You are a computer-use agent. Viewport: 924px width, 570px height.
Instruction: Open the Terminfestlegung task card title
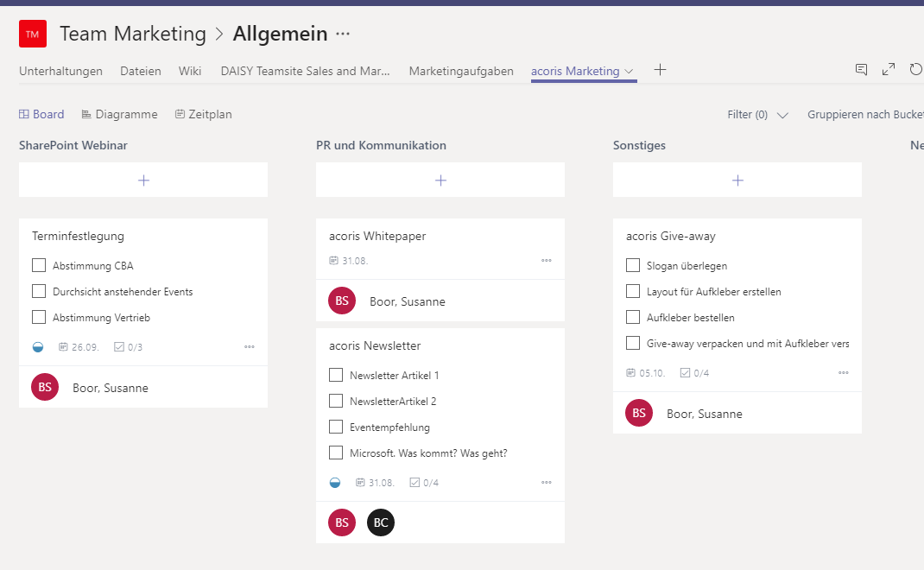click(78, 236)
